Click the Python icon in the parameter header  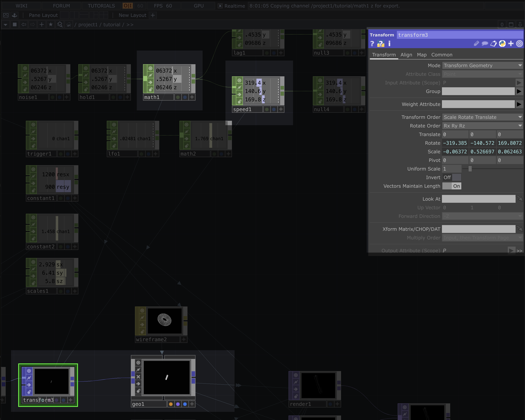[502, 44]
